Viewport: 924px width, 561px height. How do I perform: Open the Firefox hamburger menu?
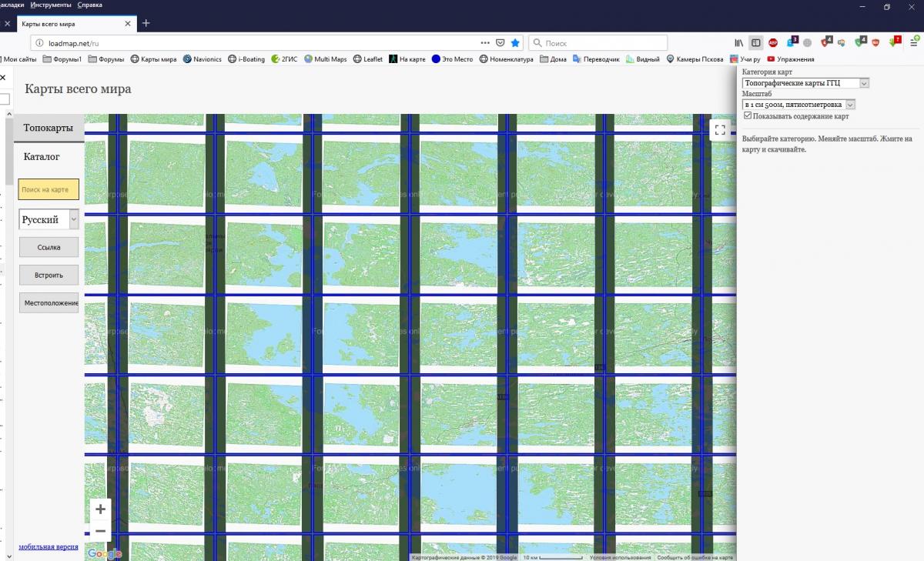point(915,43)
